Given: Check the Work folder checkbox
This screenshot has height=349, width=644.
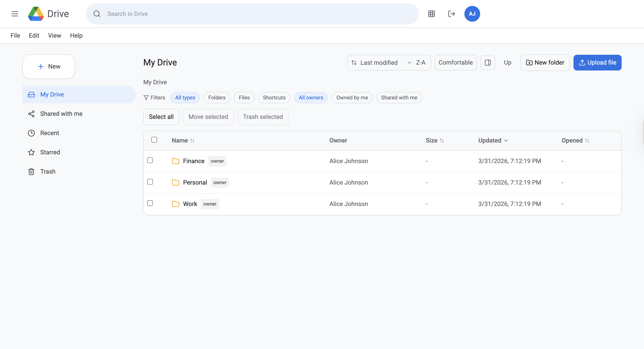Looking at the screenshot, I should (x=150, y=203).
